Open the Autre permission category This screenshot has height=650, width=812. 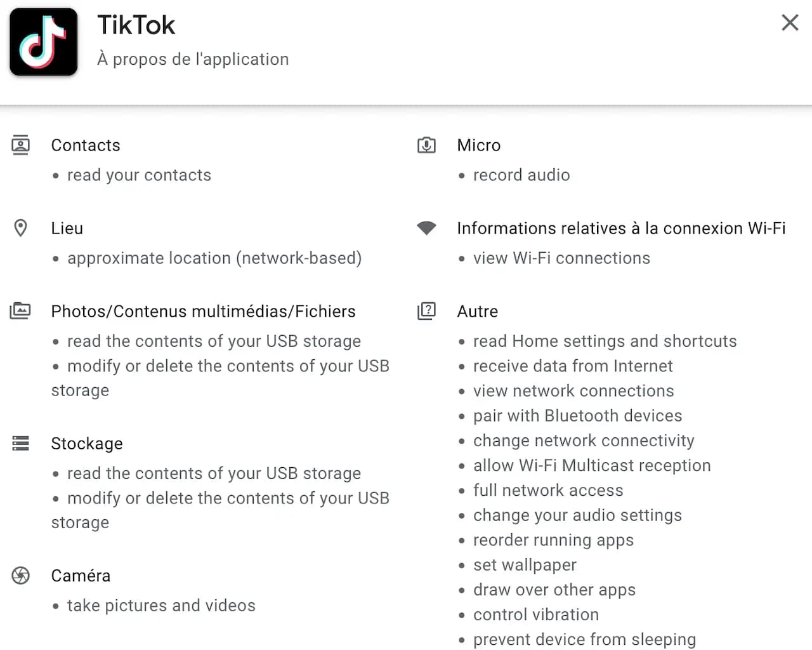(478, 311)
